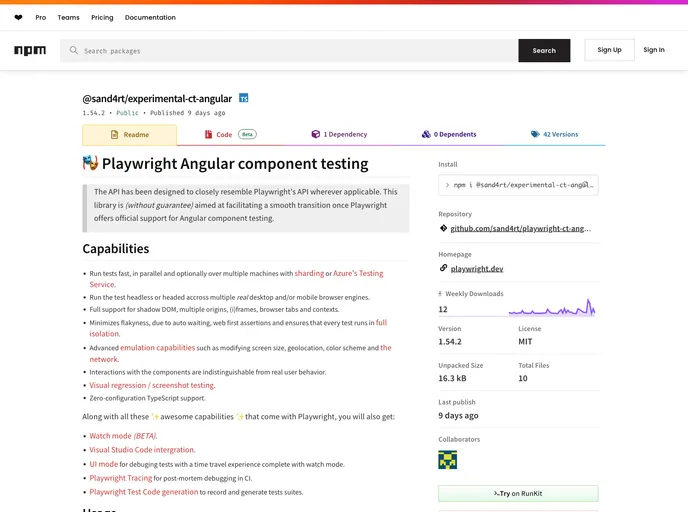The height and width of the screenshot is (512, 688).
Task: Click the black Search button
Action: coord(544,50)
